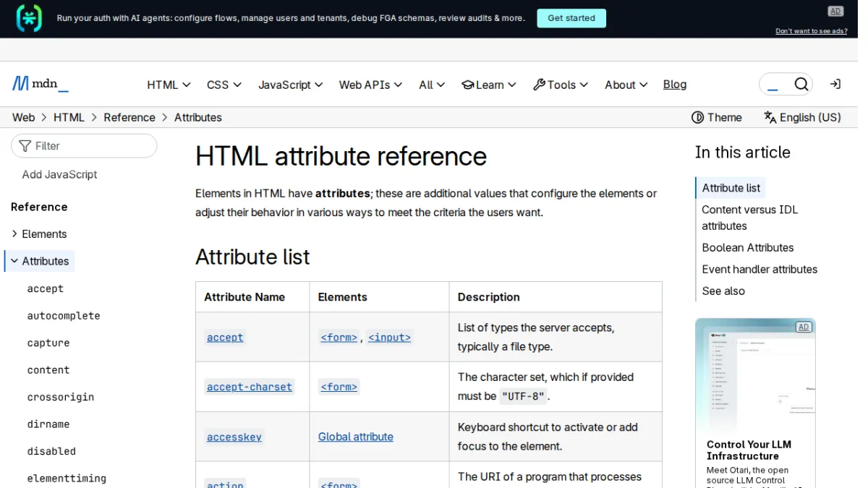Click the AD badge in top banner
868x488 pixels.
coord(835,11)
